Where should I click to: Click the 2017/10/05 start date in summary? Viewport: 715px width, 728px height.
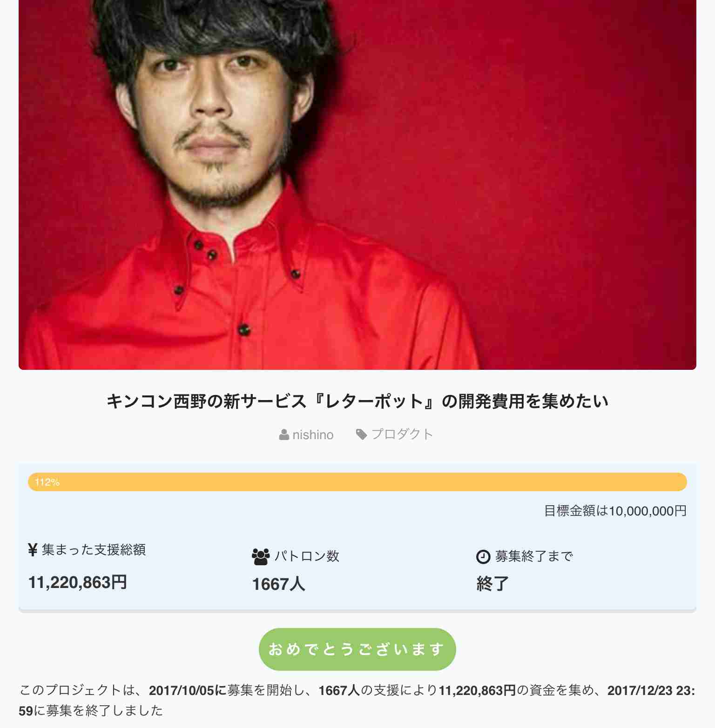click(181, 691)
